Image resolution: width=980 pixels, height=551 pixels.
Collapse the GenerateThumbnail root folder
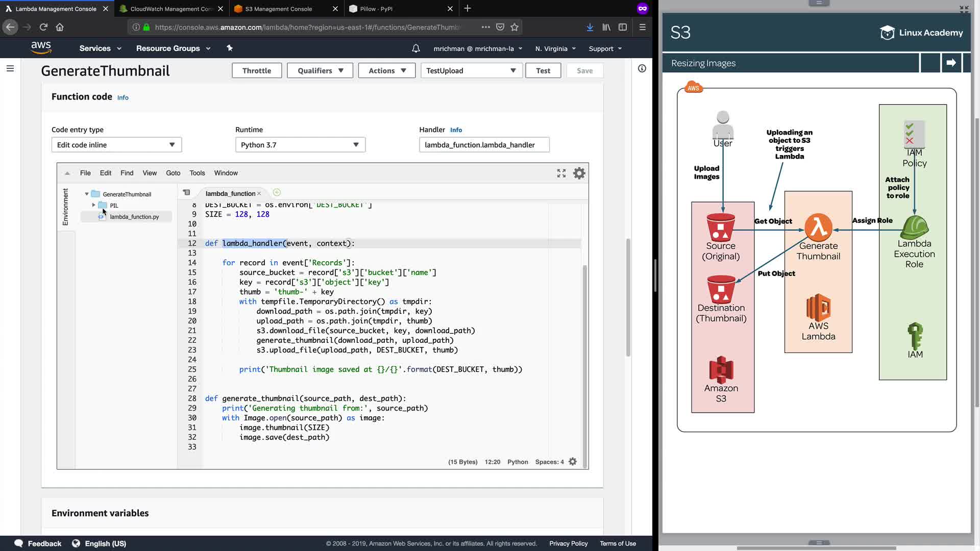(x=87, y=194)
